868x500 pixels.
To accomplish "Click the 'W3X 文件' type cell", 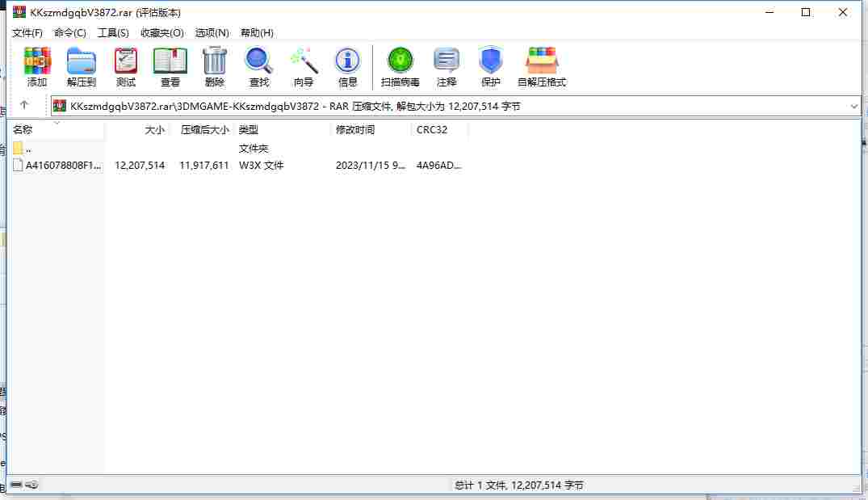I will (x=261, y=165).
